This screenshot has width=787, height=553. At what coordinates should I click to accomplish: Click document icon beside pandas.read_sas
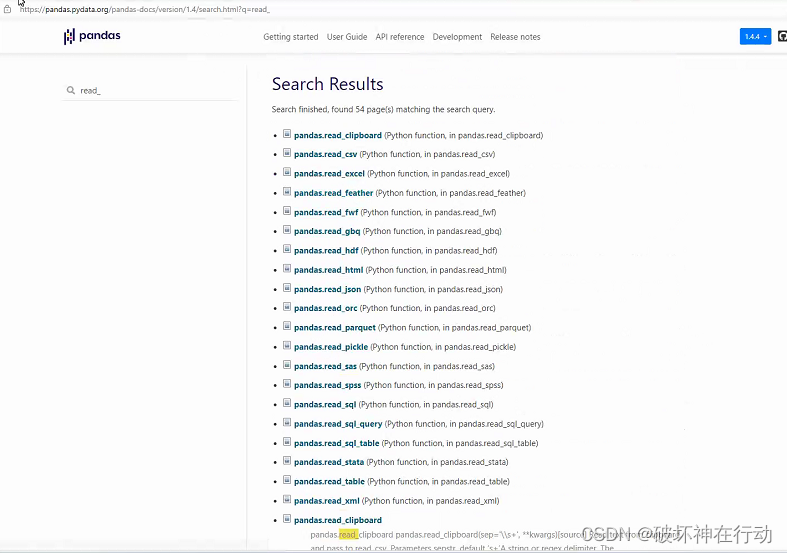(287, 364)
